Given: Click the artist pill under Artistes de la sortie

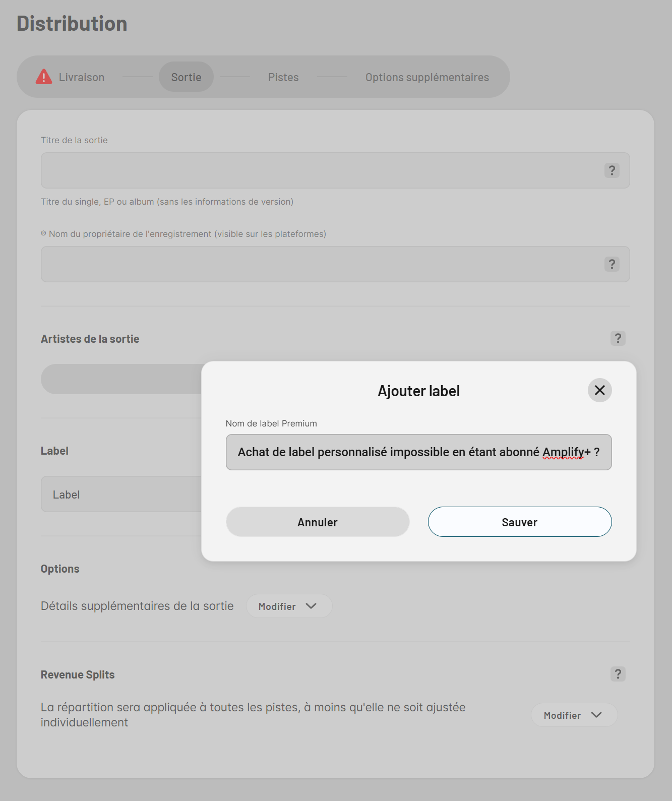Looking at the screenshot, I should tap(121, 379).
